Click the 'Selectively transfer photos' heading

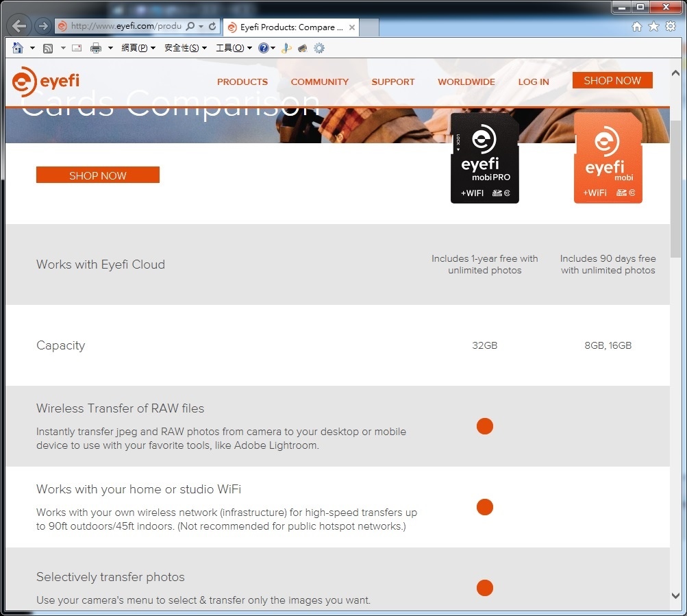[110, 577]
